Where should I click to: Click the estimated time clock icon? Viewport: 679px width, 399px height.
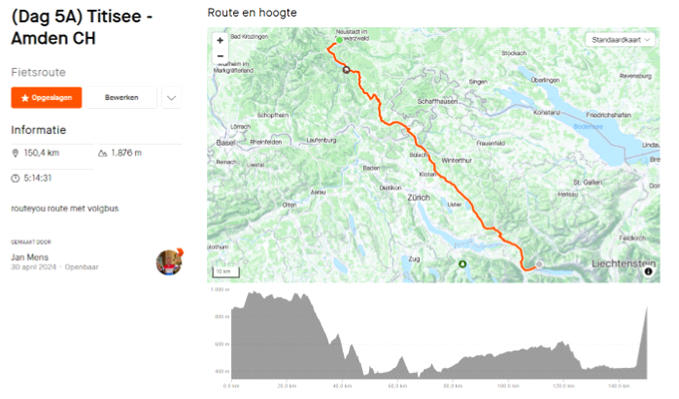pos(15,178)
